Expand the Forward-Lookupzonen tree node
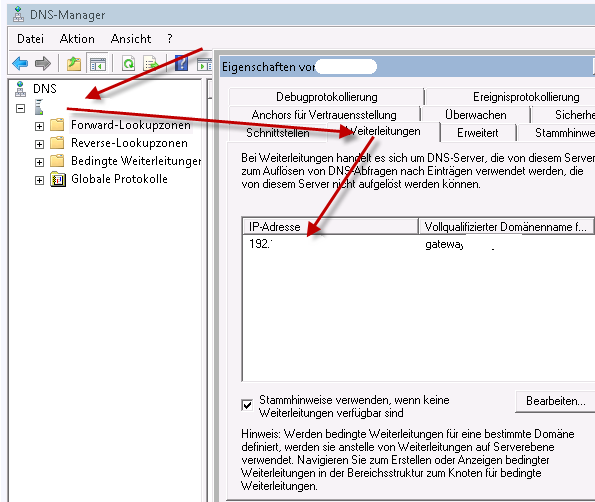The width and height of the screenshot is (595, 502). click(39, 126)
